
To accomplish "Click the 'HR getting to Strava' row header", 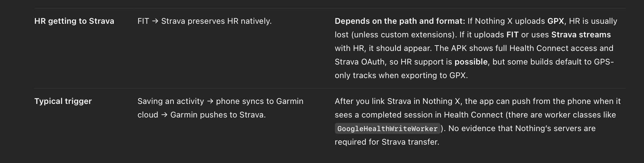I will (74, 21).
